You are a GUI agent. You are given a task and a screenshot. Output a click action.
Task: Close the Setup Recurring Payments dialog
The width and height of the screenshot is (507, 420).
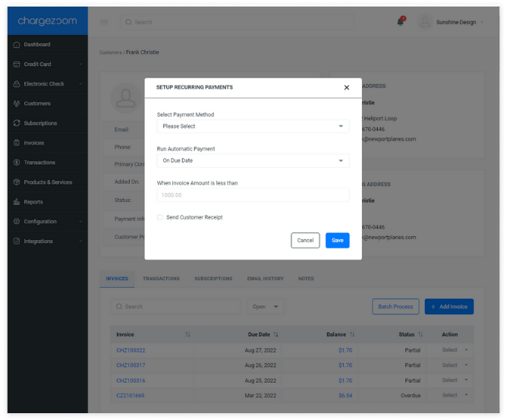(x=347, y=87)
